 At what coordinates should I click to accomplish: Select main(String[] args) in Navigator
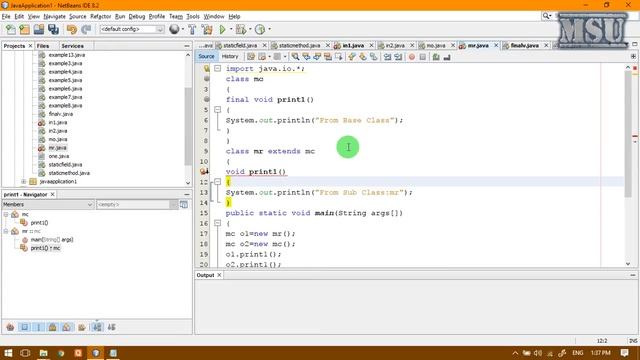click(x=52, y=240)
